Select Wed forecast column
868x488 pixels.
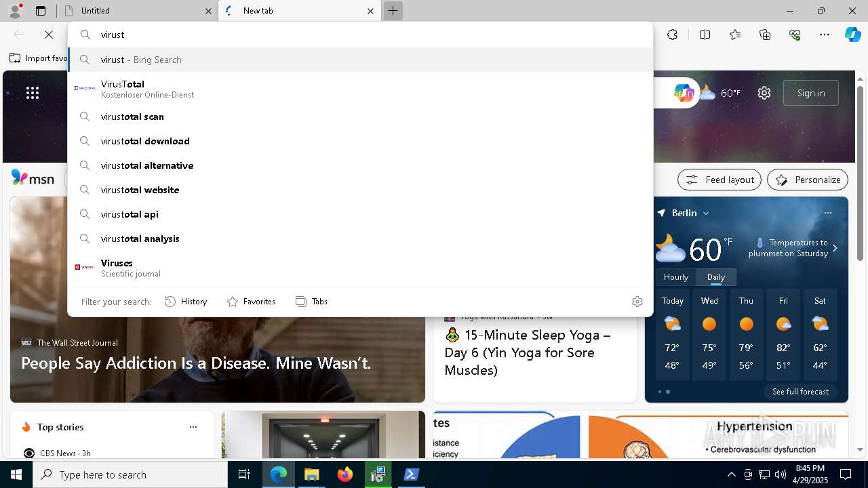[709, 333]
